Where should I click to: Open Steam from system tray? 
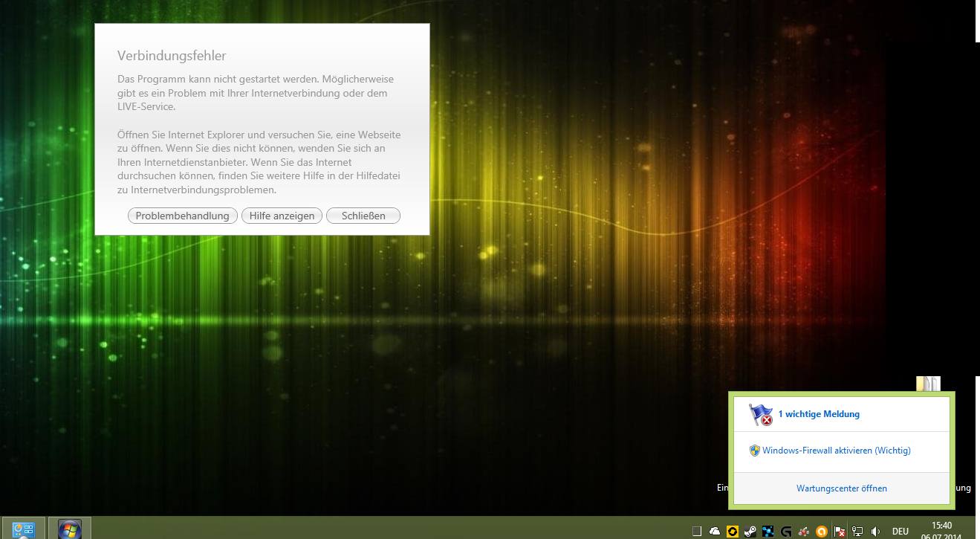(x=750, y=532)
